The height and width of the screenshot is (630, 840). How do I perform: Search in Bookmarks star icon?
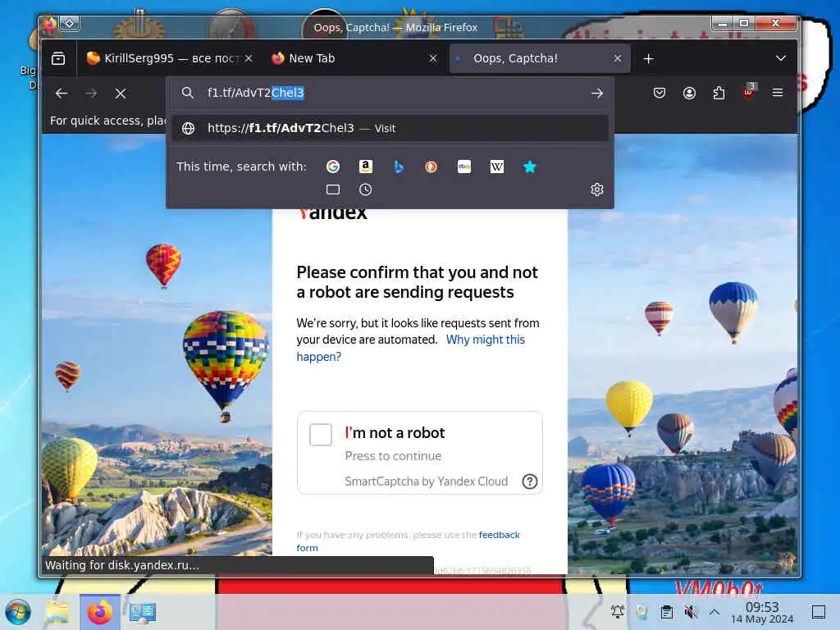click(x=530, y=167)
